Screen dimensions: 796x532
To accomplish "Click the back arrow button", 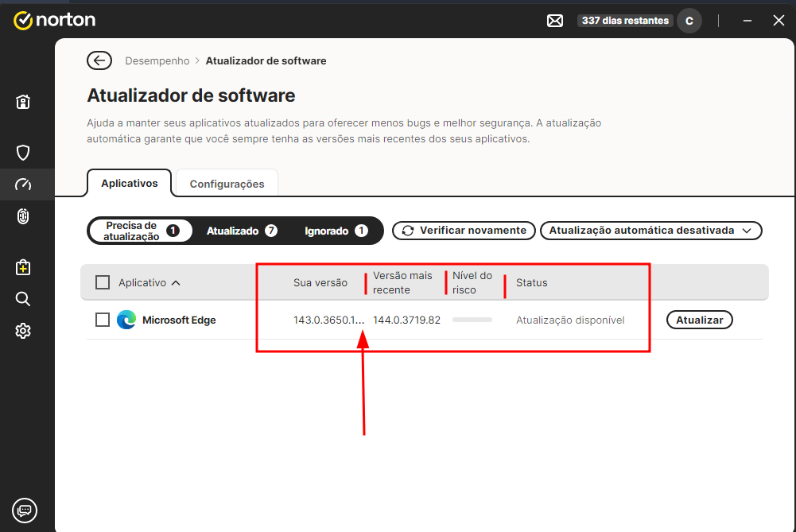I will 99,60.
